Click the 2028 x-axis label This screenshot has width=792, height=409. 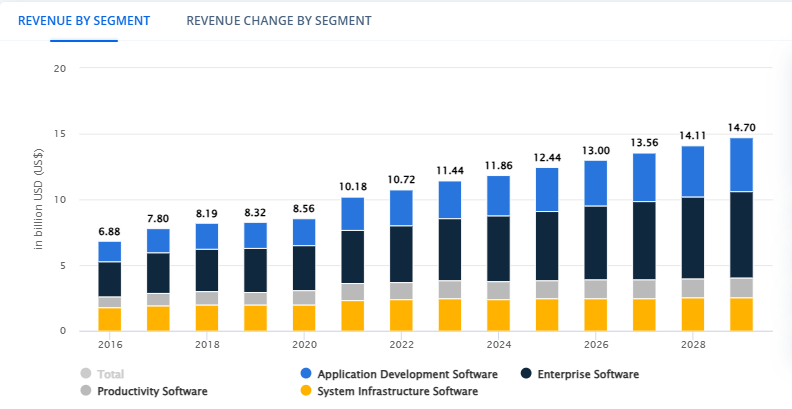coord(692,345)
